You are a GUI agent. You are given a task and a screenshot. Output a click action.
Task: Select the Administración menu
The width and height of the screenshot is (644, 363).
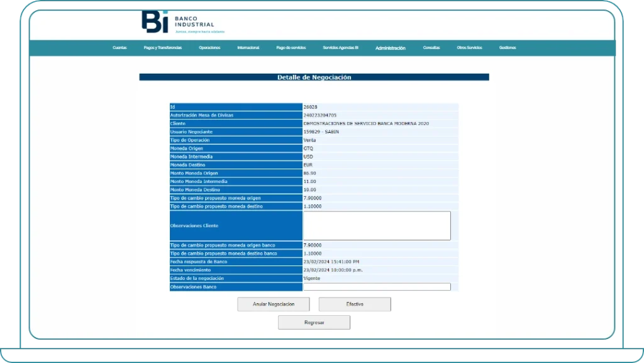tap(390, 48)
